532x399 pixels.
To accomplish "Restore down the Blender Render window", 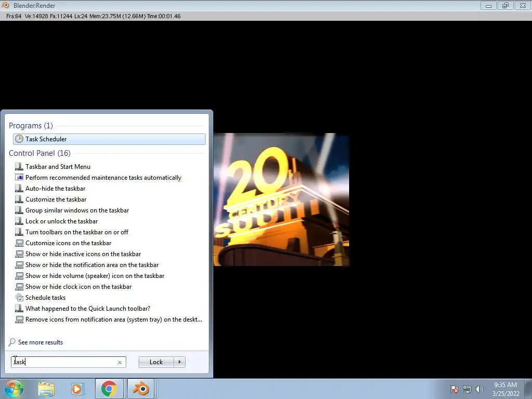I will coord(506,5).
